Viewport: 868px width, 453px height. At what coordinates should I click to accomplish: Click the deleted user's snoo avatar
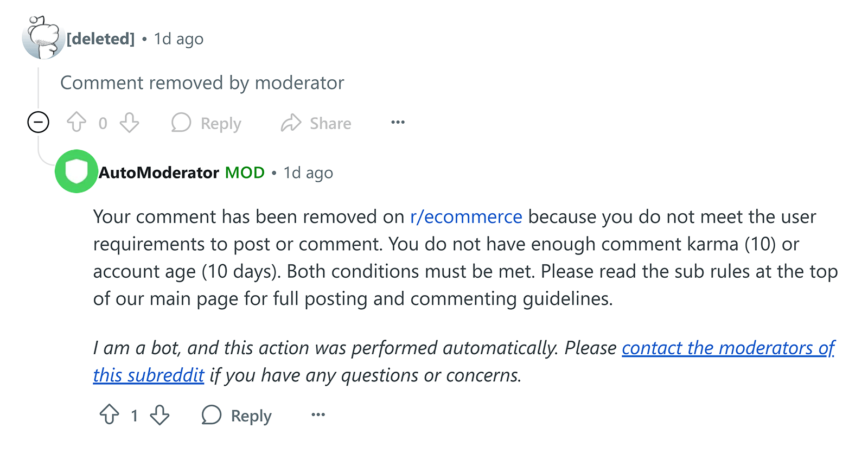(x=42, y=37)
